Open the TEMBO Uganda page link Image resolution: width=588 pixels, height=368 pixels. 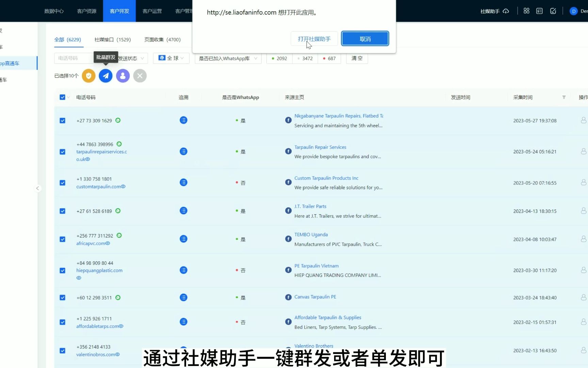point(311,234)
